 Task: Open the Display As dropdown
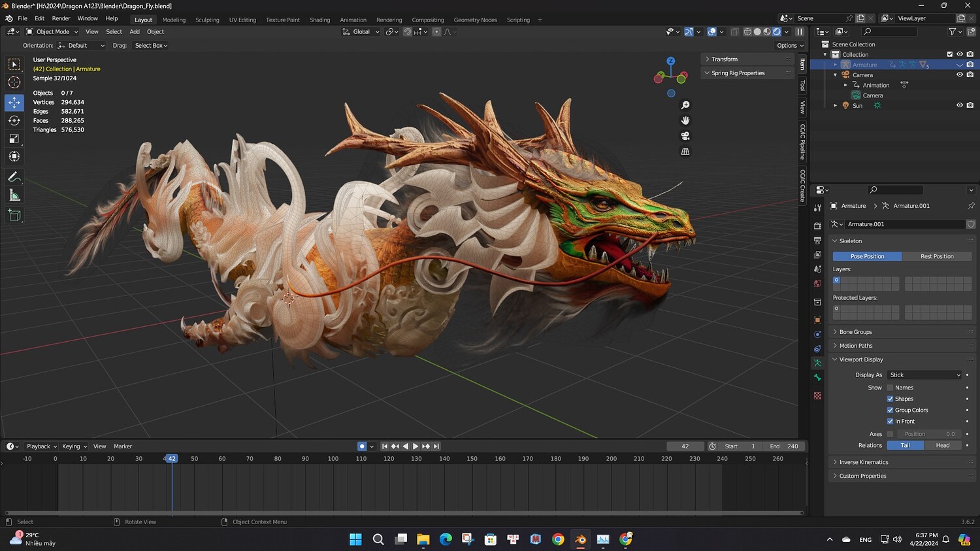pyautogui.click(x=924, y=375)
